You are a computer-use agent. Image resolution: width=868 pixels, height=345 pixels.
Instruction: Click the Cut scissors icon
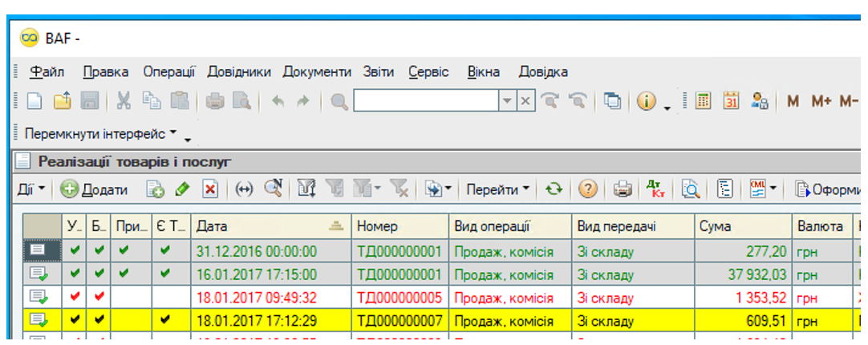[x=124, y=101]
